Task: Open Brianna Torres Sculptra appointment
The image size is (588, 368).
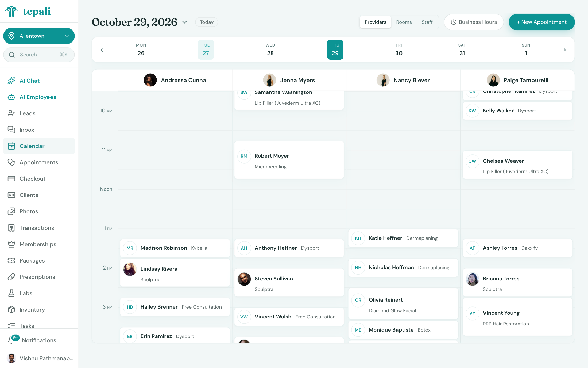Action: tap(517, 282)
